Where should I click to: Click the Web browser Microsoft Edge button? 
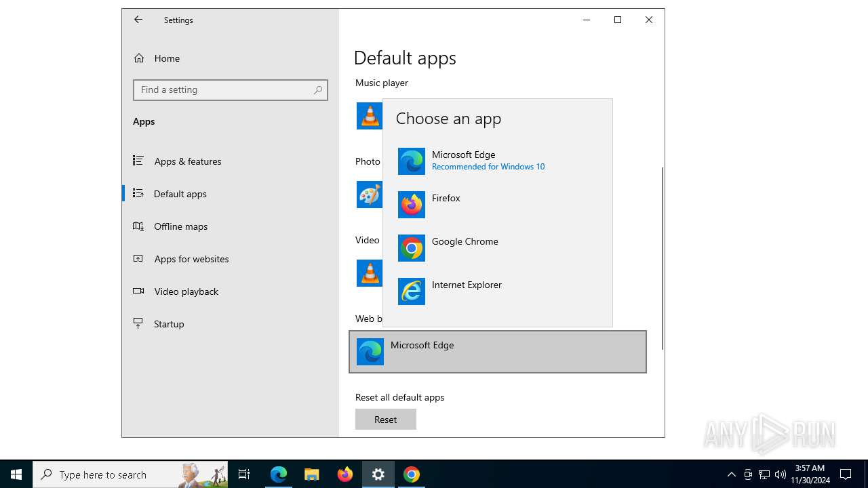pos(498,352)
